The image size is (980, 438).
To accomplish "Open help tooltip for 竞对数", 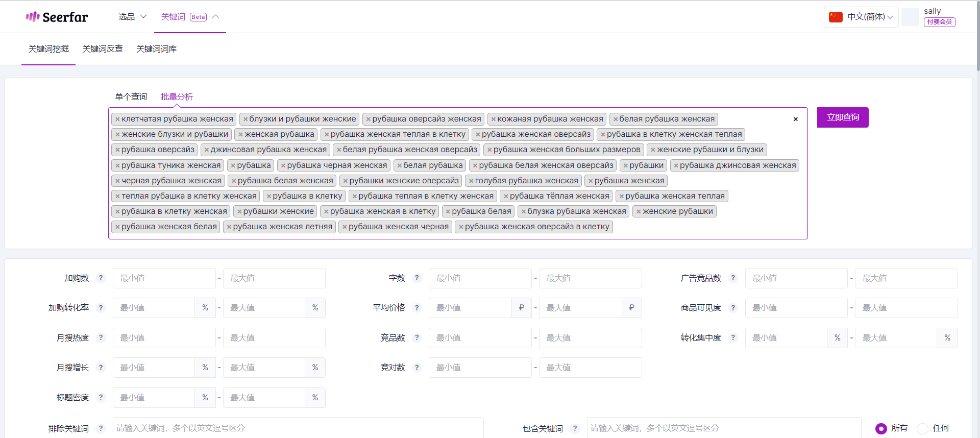I will click(417, 368).
